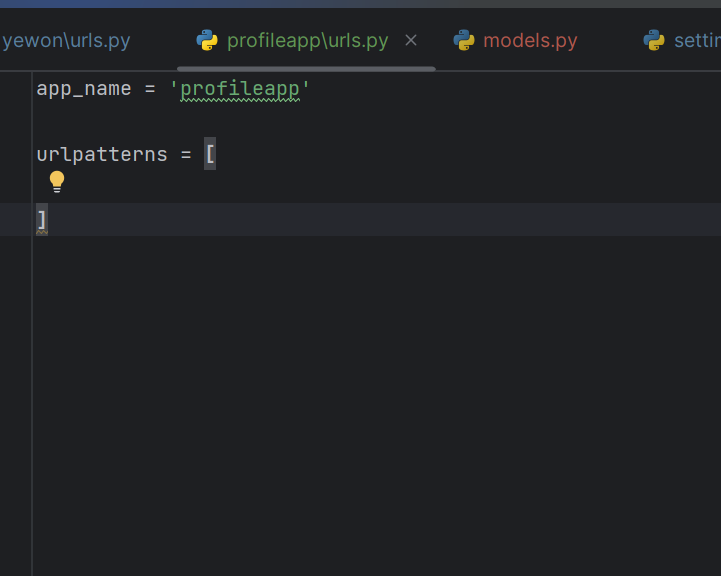
Task: Click blank line between app_name and urlpatterns
Action: point(368,121)
